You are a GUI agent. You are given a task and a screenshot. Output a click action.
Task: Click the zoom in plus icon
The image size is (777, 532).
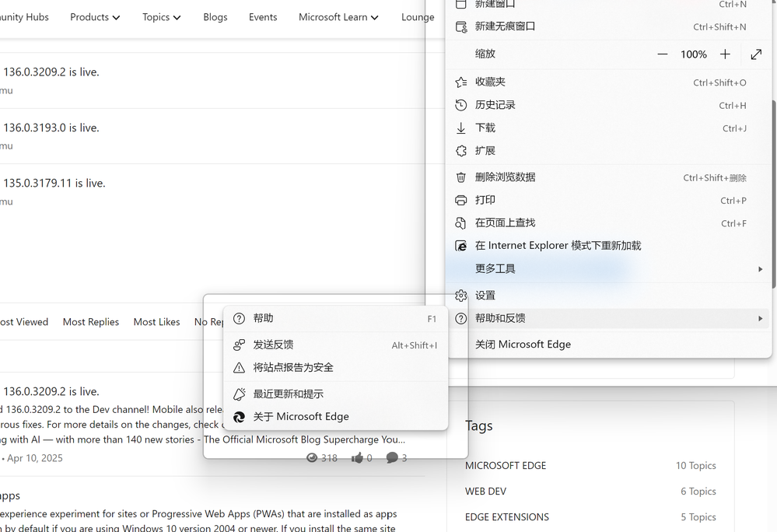pyautogui.click(x=725, y=54)
